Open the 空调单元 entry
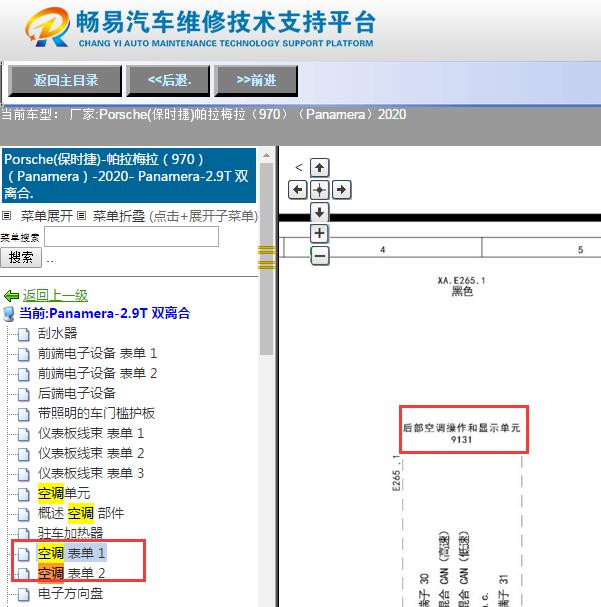Screen dimensions: 601x607 tap(64, 494)
